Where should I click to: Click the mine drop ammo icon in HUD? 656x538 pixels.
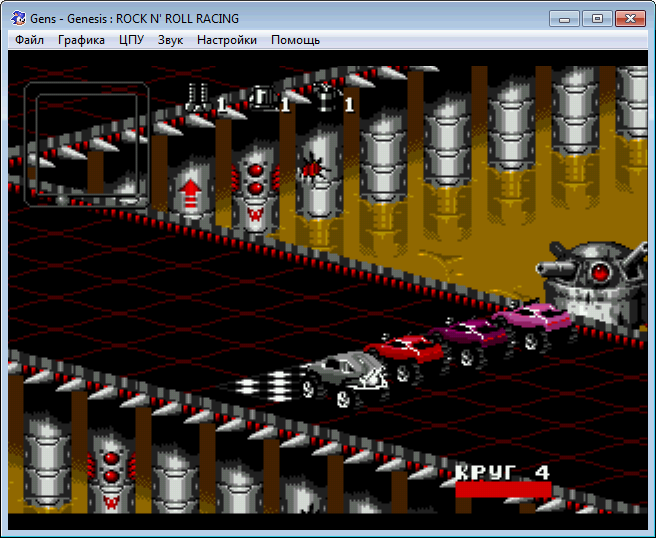(x=262, y=98)
